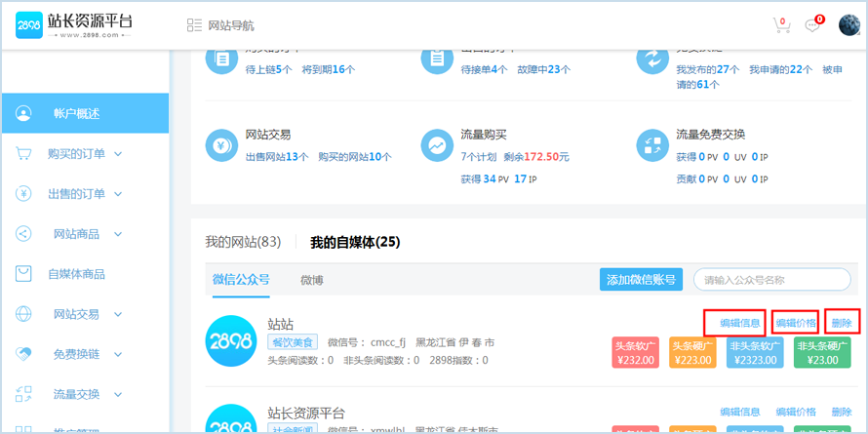Click the 流量购买 chart circle icon
This screenshot has height=434, width=868.
(x=437, y=144)
